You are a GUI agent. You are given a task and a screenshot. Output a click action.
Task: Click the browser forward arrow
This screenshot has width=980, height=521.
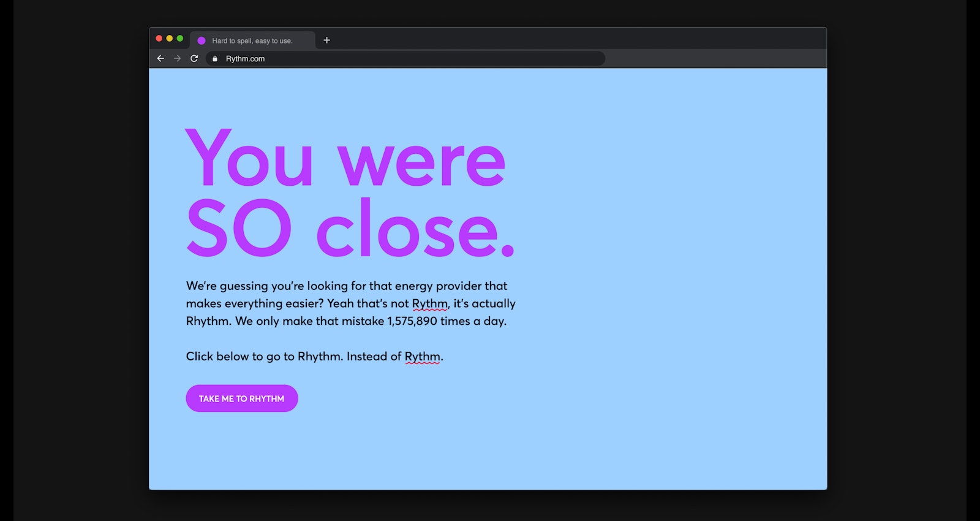pyautogui.click(x=177, y=58)
